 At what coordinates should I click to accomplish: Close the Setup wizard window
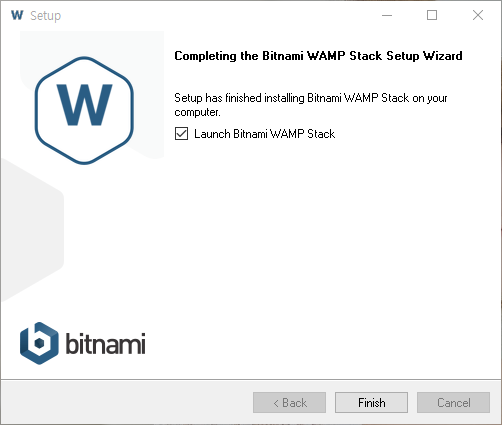tap(478, 15)
